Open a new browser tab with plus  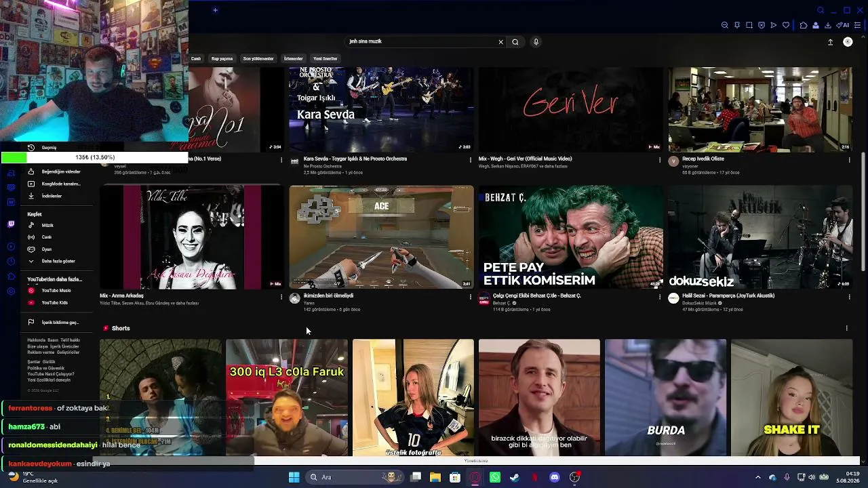tap(215, 10)
